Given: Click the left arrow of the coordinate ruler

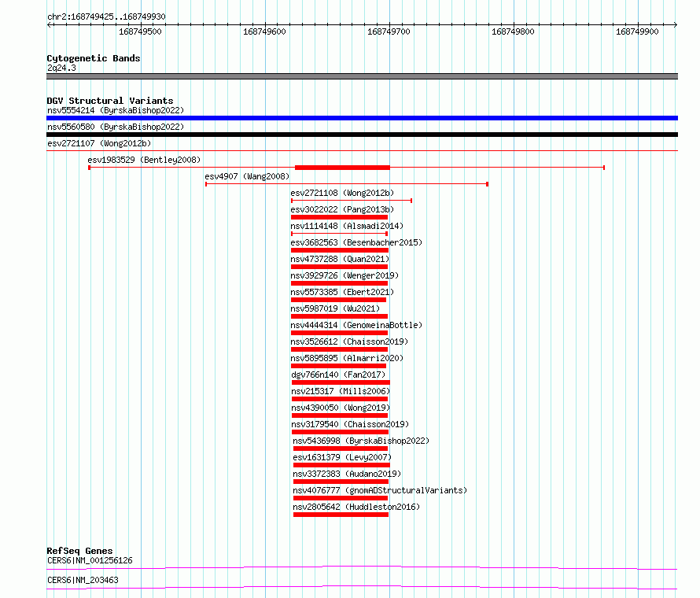Looking at the screenshot, I should click(49, 24).
